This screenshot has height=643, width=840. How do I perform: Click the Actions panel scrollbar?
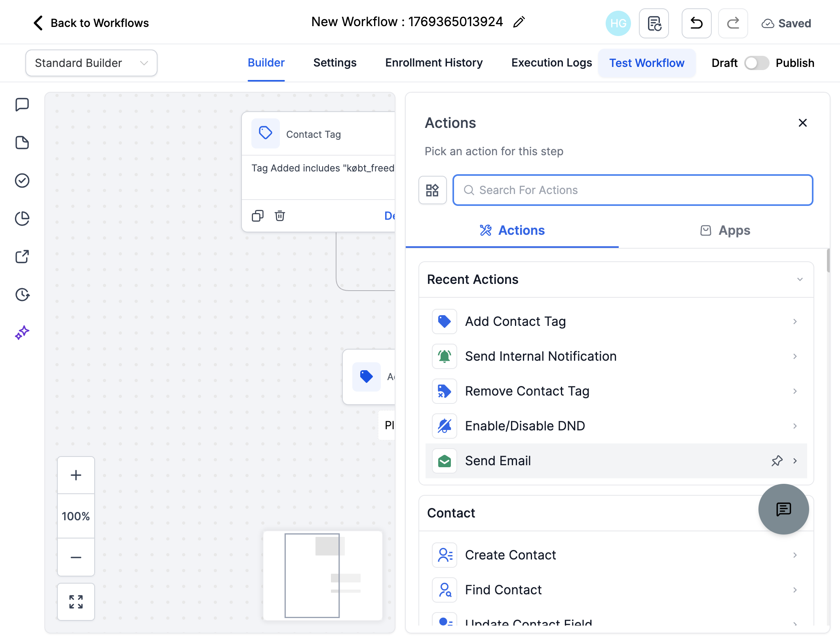(x=828, y=261)
